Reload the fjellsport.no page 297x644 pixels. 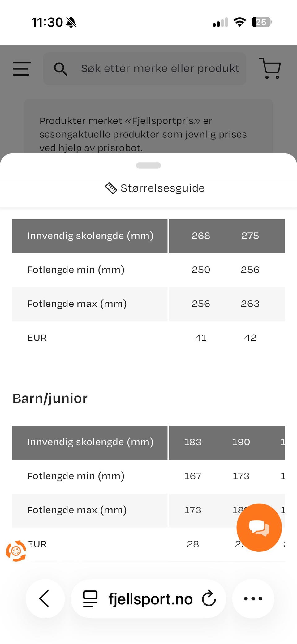click(x=209, y=599)
